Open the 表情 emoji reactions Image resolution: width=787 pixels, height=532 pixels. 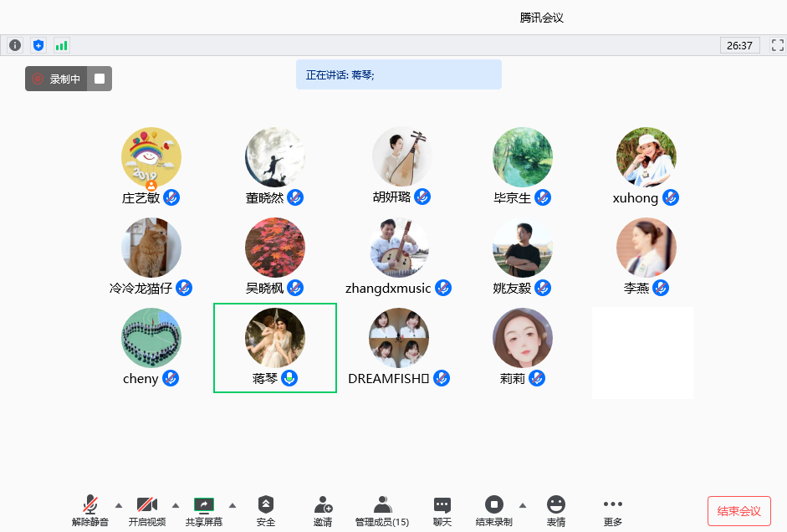(556, 510)
